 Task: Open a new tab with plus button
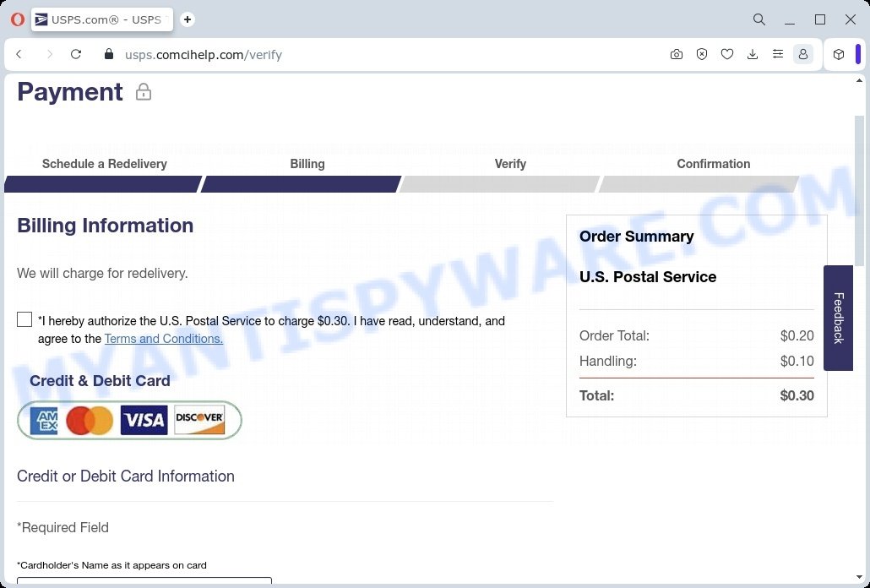pos(188,19)
